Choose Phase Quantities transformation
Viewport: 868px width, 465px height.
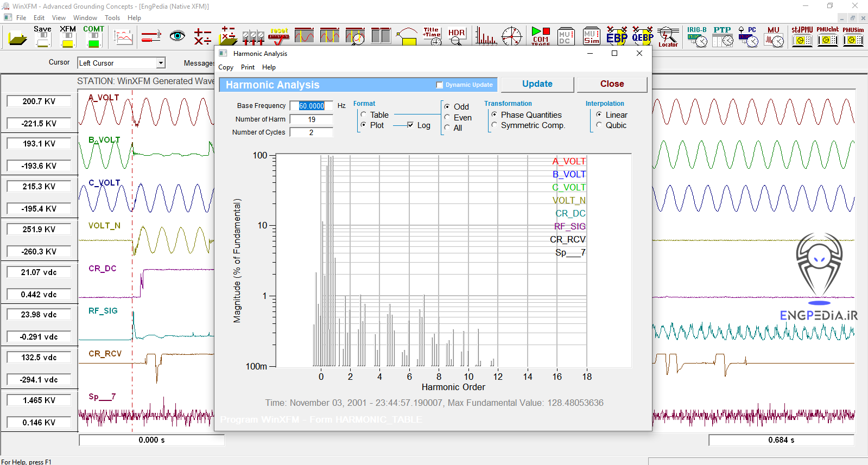(495, 114)
